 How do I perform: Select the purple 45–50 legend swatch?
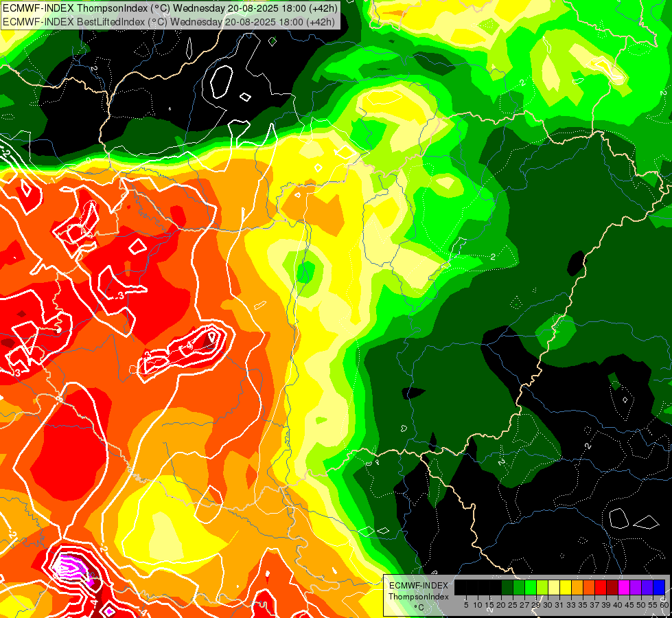(x=636, y=587)
